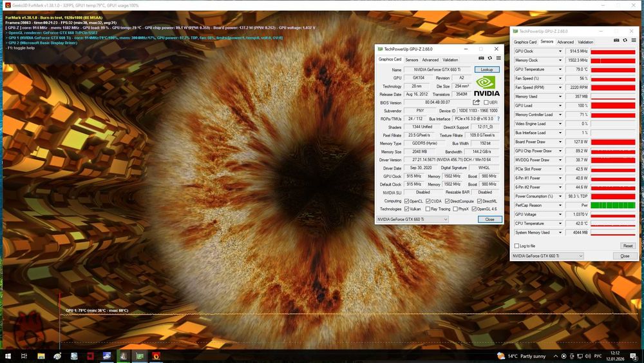Open GPU Temperature sensor dropdown arrow
The height and width of the screenshot is (363, 644).
[x=560, y=70]
